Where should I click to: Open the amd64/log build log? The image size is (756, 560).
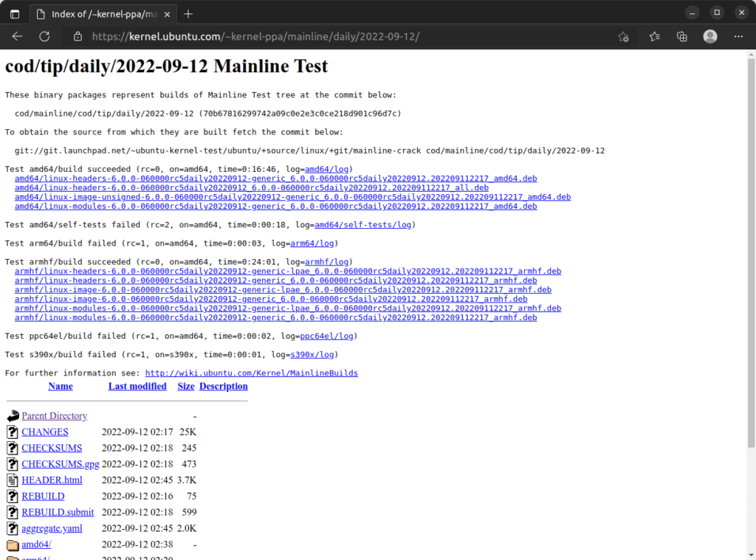(x=326, y=169)
